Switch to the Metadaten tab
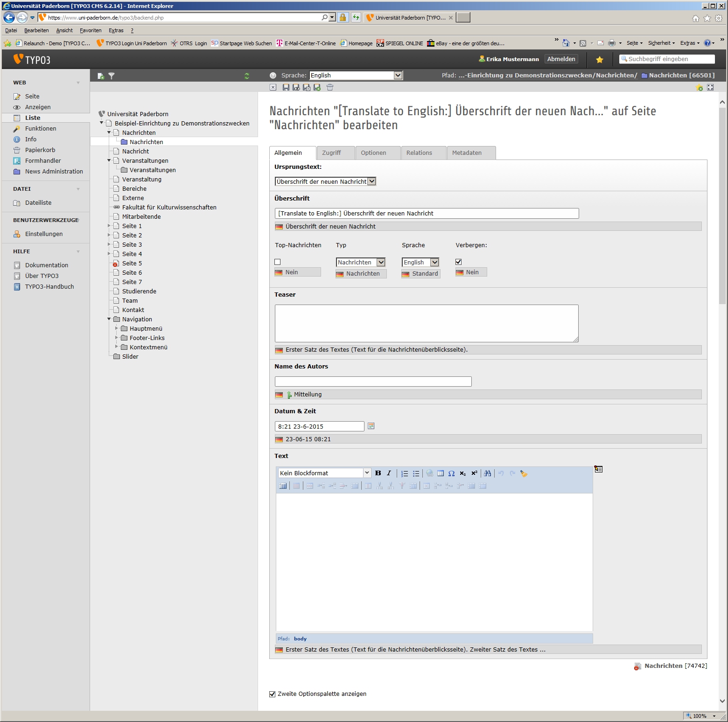 pos(471,153)
